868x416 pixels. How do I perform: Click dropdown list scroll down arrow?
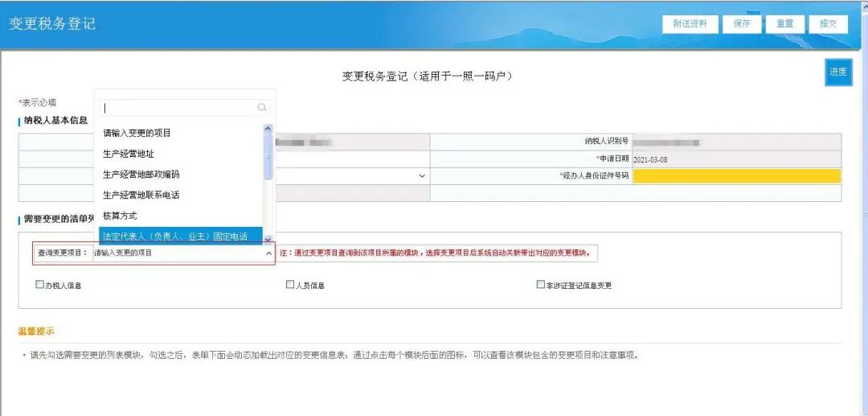(x=268, y=239)
